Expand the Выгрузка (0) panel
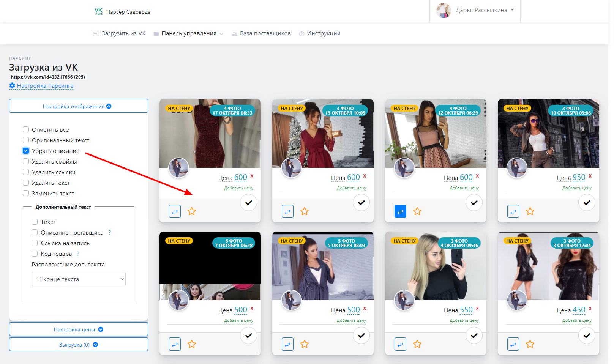 tap(79, 345)
